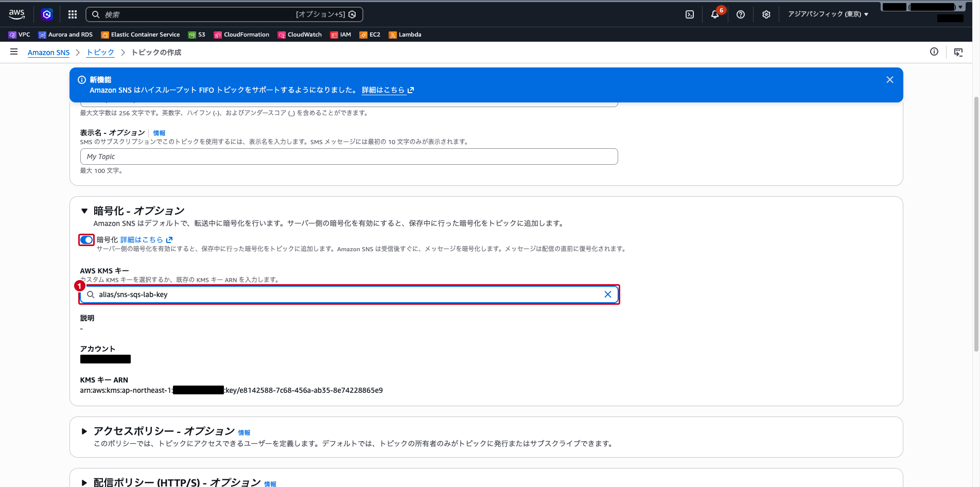Expand the アクセスポリシー - オプション section

tap(84, 431)
